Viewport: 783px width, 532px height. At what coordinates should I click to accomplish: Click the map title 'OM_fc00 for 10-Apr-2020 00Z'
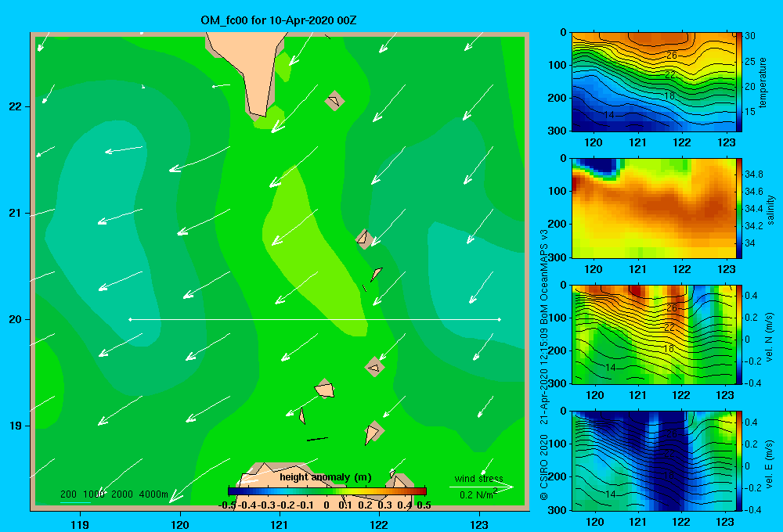[279, 20]
